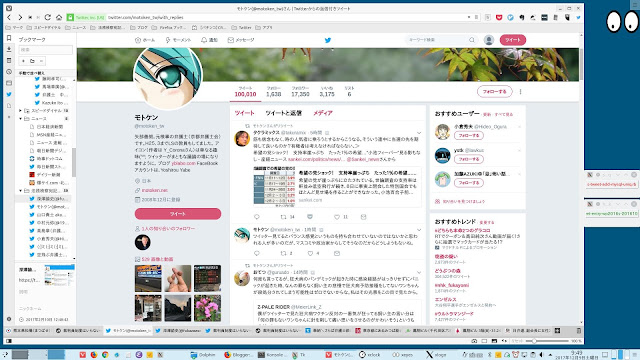
Task: Select the ツイート timeline tab
Action: click(x=244, y=113)
